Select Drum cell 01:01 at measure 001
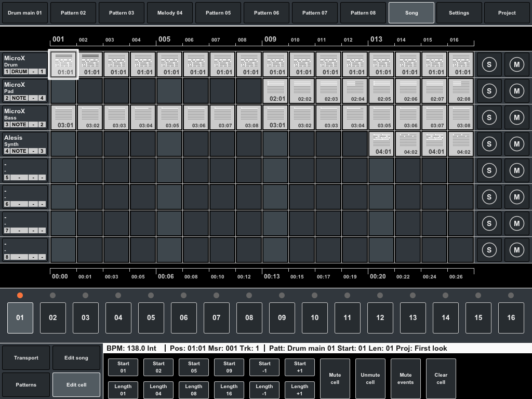The height and width of the screenshot is (399, 532). pos(63,64)
